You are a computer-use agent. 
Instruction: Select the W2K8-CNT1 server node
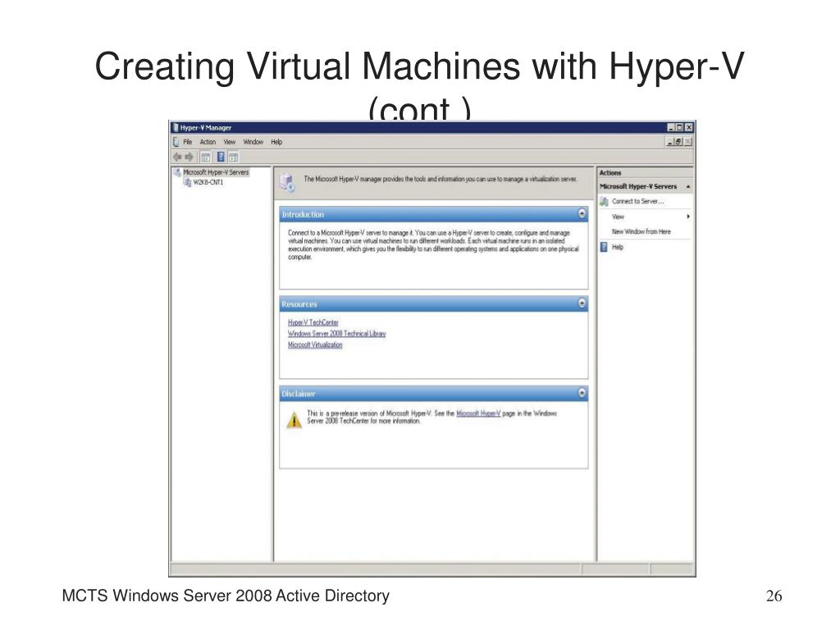(208, 182)
